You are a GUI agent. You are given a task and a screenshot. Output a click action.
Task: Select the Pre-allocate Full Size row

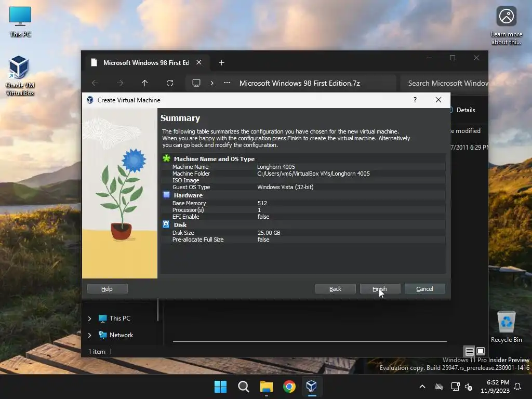[x=303, y=240]
